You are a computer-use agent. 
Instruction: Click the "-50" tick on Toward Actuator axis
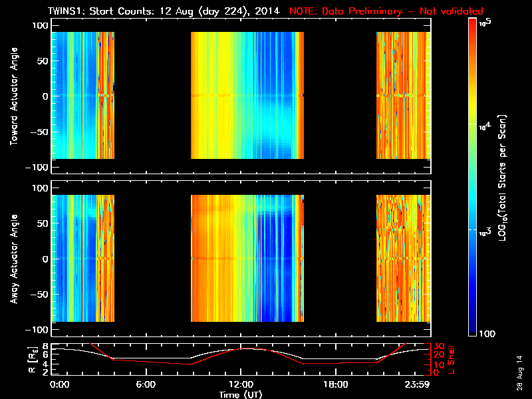pos(39,132)
